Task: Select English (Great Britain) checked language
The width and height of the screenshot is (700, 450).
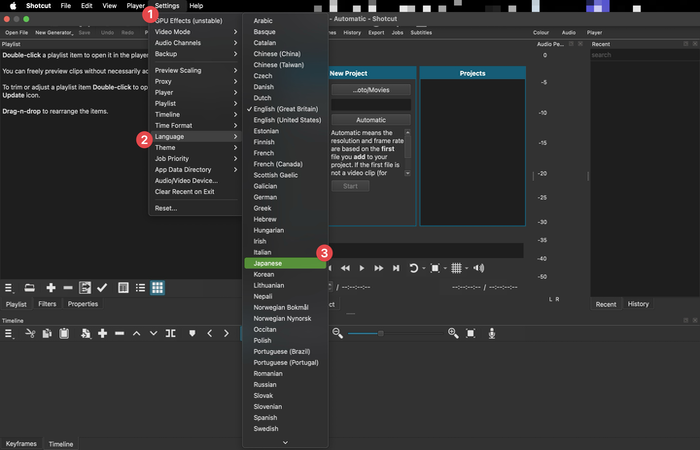Action: click(x=285, y=107)
